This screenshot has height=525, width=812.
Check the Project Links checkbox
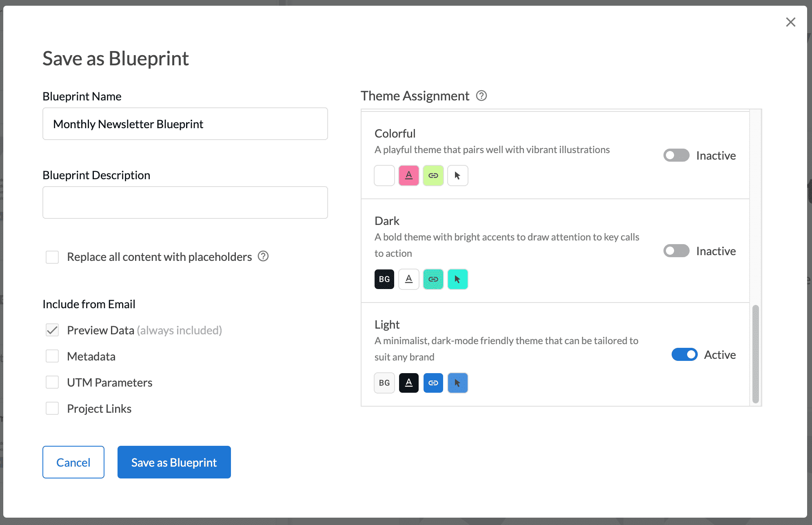[x=52, y=409]
